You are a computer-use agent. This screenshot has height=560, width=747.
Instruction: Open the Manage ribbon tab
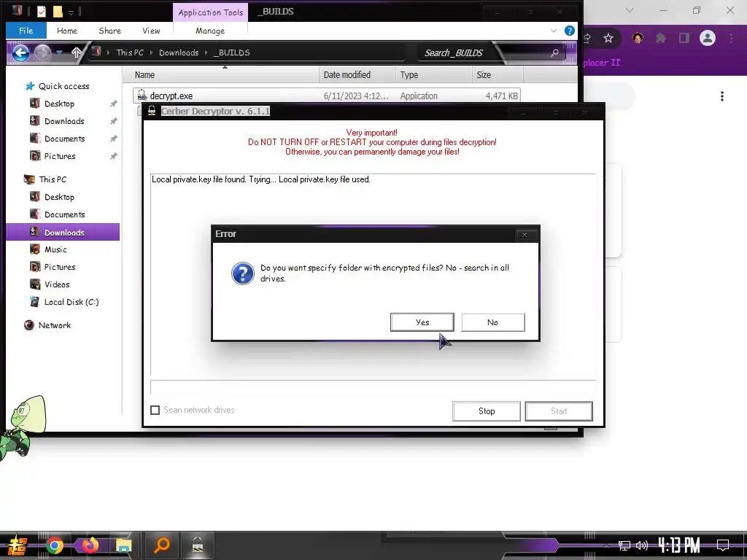point(210,31)
